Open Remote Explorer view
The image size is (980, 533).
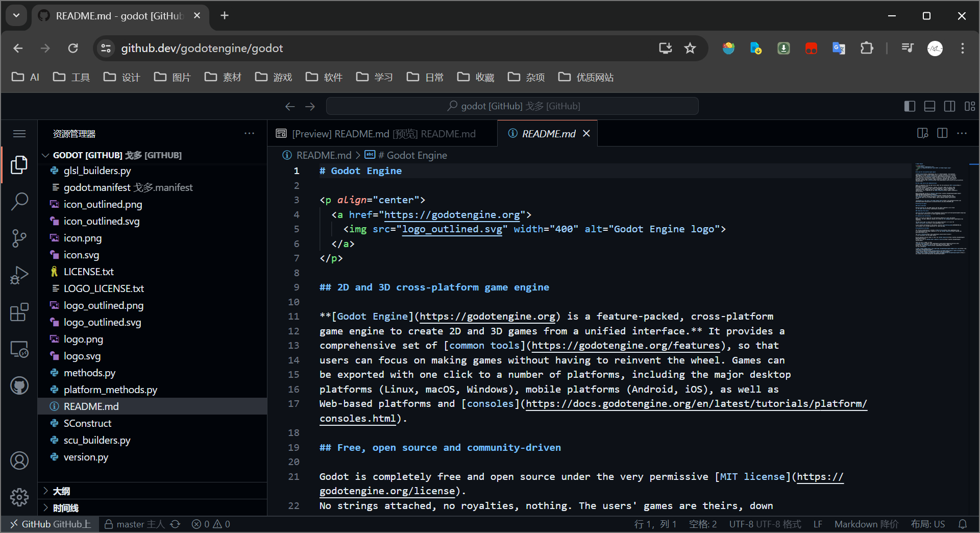point(19,349)
